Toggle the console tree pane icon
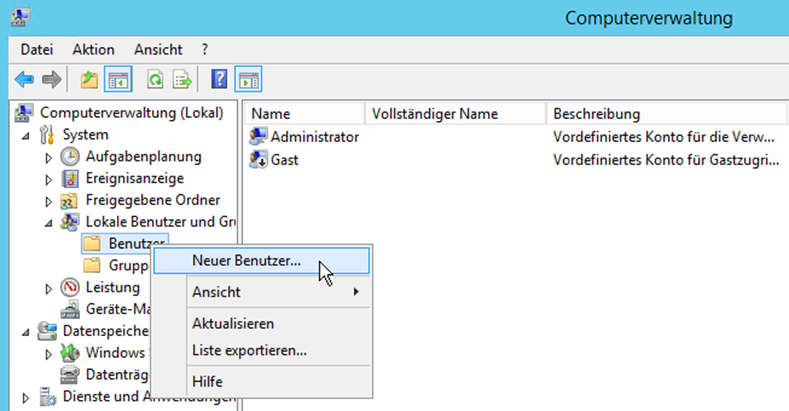Viewport: 789px width, 411px height. coord(117,79)
